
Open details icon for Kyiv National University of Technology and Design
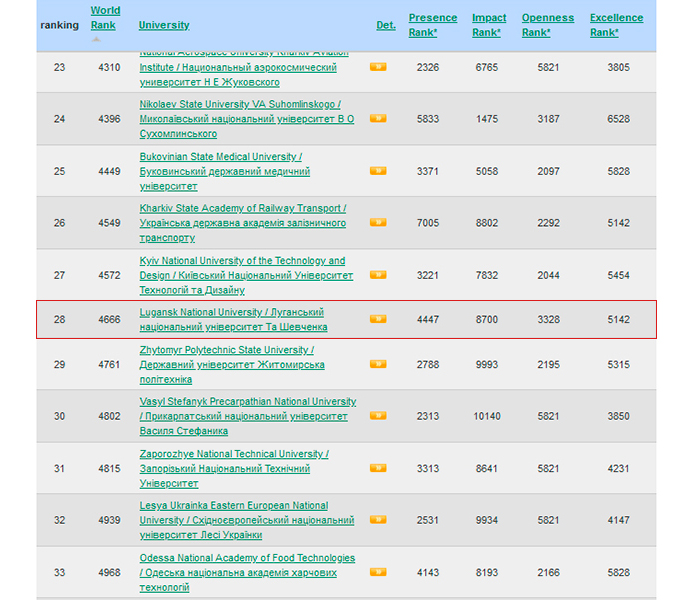[x=378, y=275]
